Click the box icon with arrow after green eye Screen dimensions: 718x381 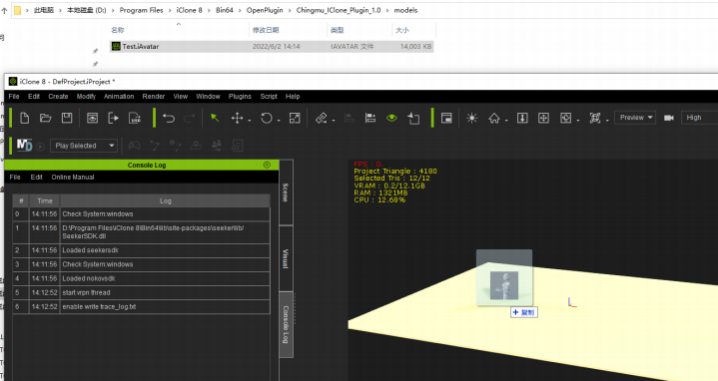pyautogui.click(x=413, y=118)
